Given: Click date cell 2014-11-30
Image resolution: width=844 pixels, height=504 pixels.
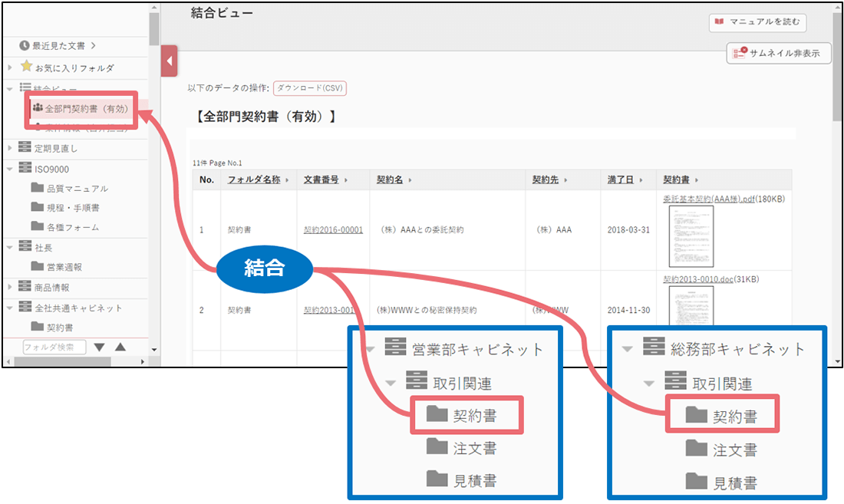Looking at the screenshot, I should 628,310.
